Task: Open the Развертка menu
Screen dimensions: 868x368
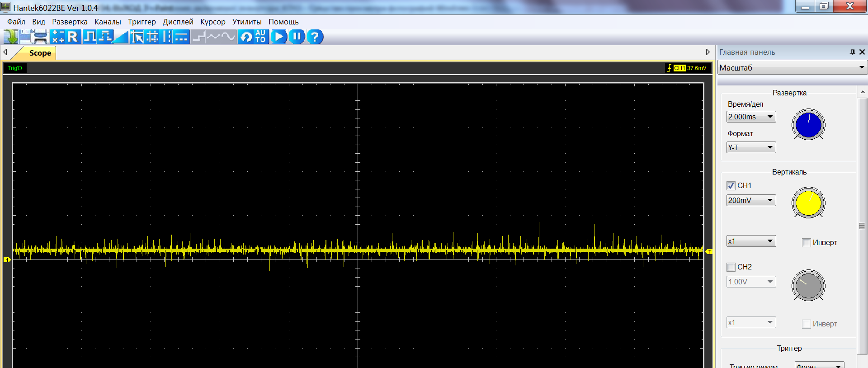Action: click(70, 22)
